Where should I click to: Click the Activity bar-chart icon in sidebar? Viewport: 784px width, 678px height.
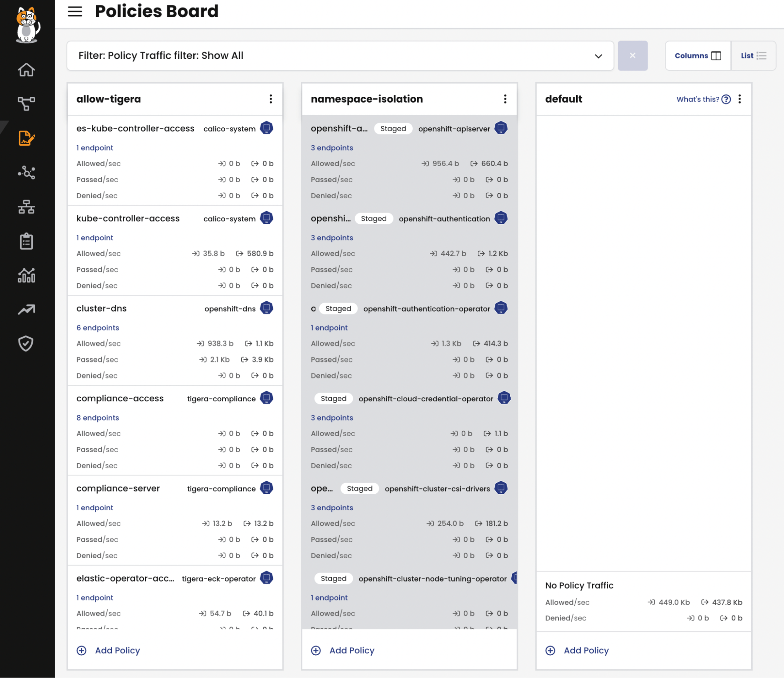coord(26,276)
